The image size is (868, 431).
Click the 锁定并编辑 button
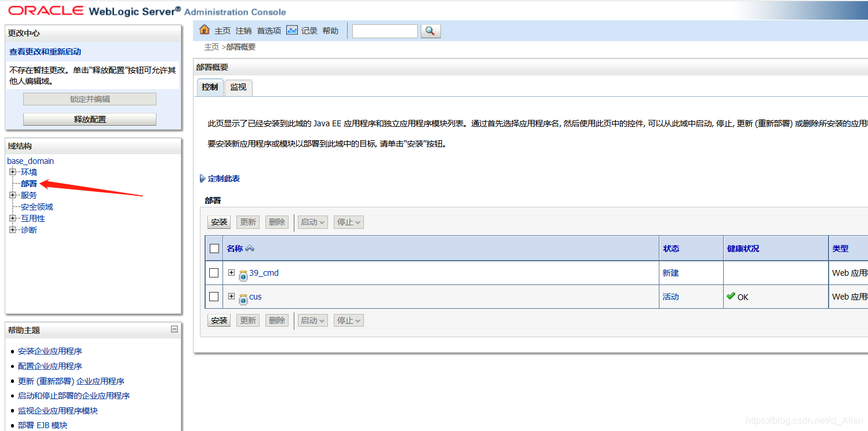[90, 99]
